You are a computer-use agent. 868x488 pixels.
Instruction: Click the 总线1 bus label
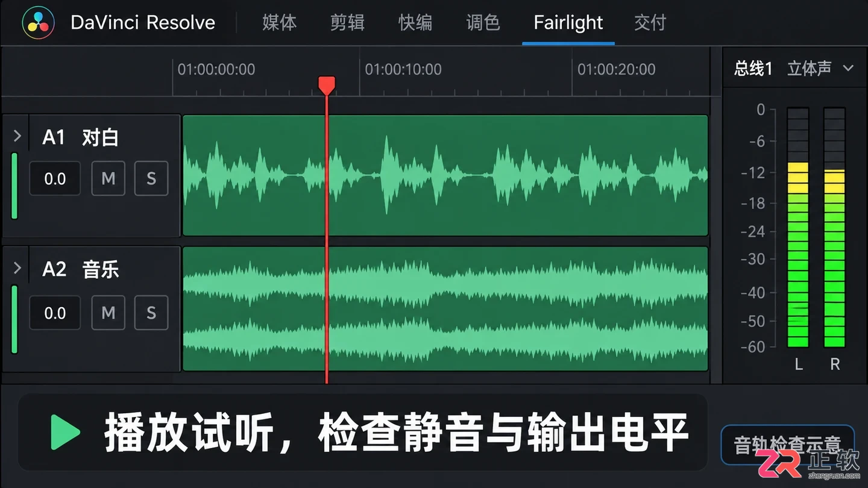click(753, 69)
